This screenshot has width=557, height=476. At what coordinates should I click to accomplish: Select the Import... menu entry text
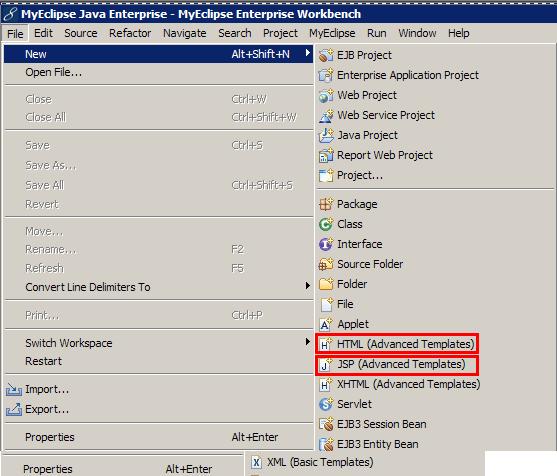tap(47, 390)
